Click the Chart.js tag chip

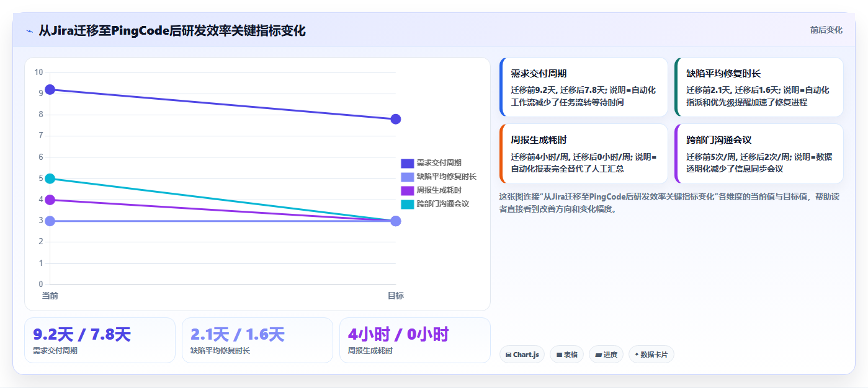pyautogui.click(x=522, y=355)
